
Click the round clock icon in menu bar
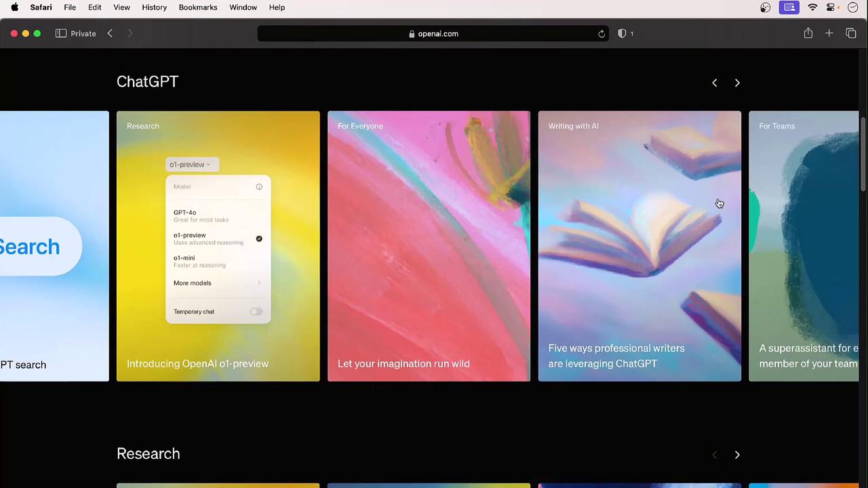tap(853, 7)
